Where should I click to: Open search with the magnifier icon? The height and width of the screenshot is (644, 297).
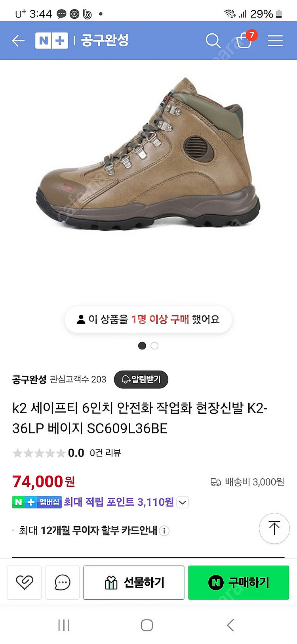coord(213,40)
